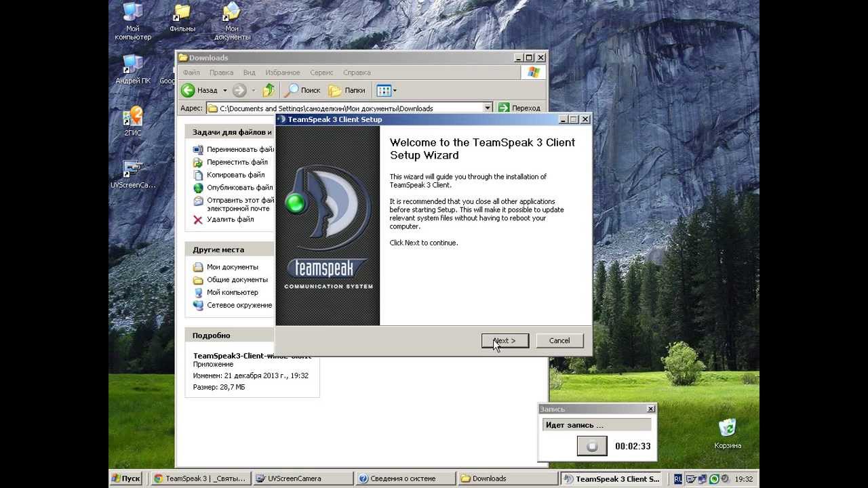868x488 pixels.
Task: Click the RU language indicator in tray
Action: coord(677,479)
